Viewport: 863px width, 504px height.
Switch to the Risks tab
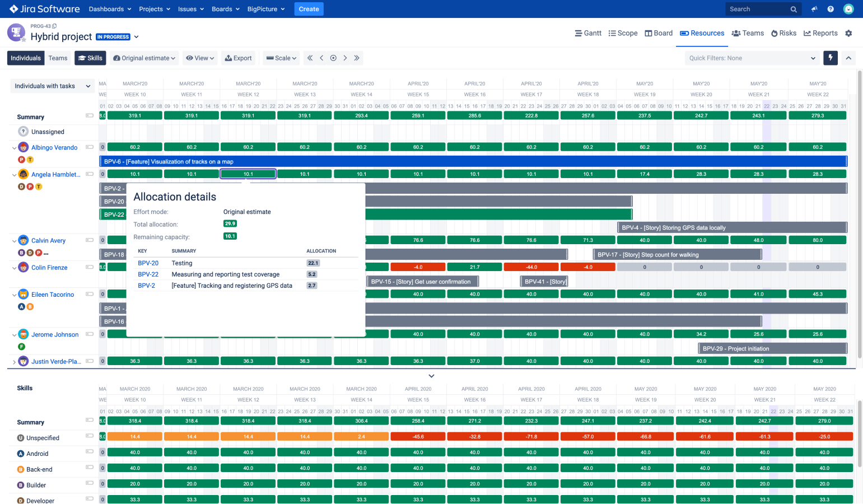783,33
